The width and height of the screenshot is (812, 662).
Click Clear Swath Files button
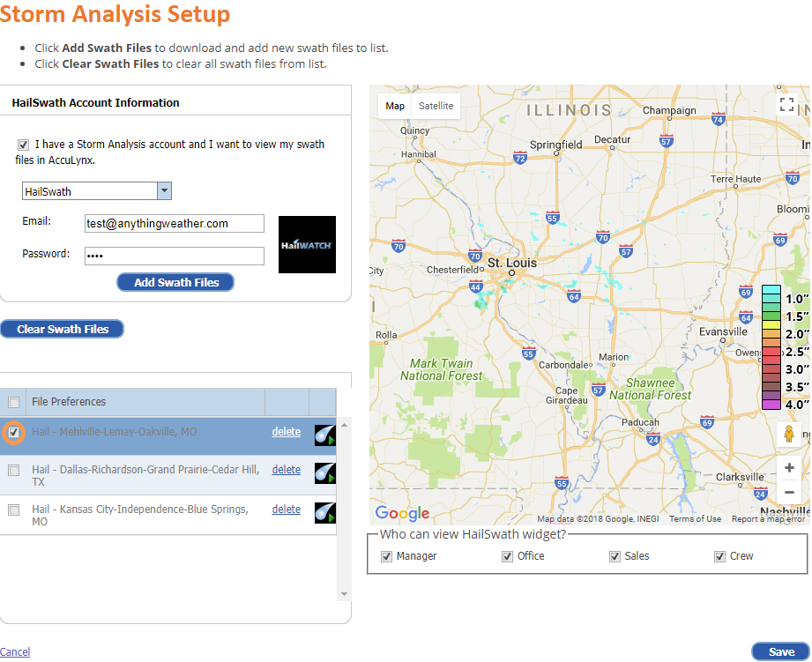coord(62,329)
